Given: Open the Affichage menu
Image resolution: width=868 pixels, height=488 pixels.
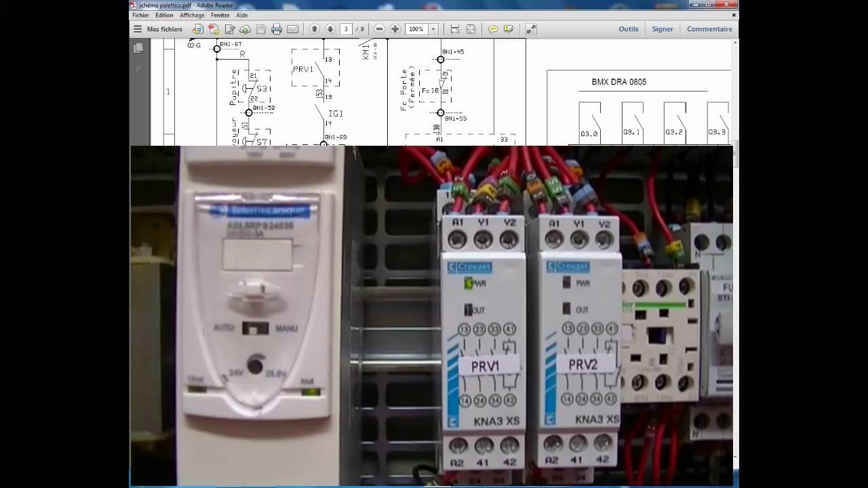Looking at the screenshot, I should pos(192,15).
